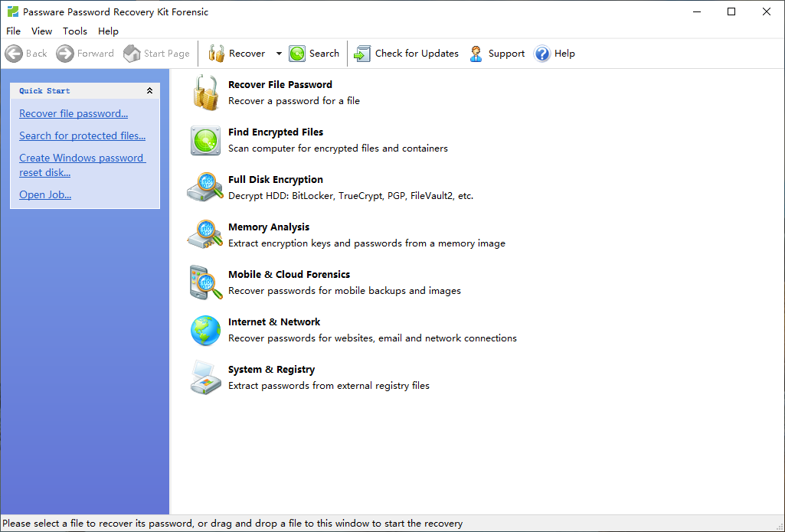The height and width of the screenshot is (532, 785).
Task: Click Create Windows password reset disk link
Action: pos(82,165)
